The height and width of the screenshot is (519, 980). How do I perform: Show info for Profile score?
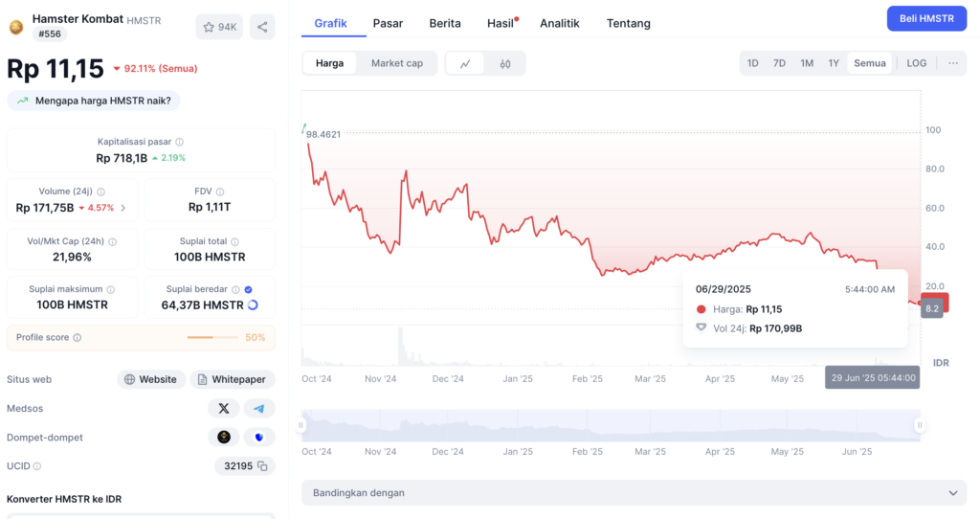78,338
